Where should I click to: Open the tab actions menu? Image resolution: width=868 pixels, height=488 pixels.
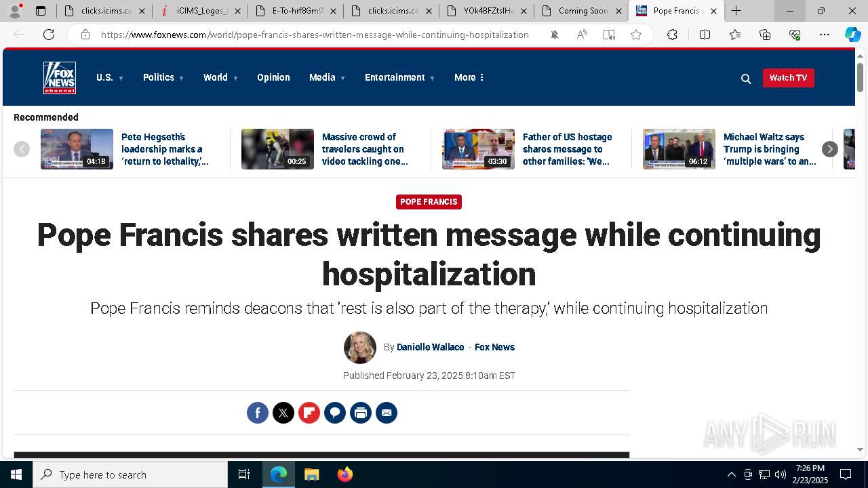point(41,11)
